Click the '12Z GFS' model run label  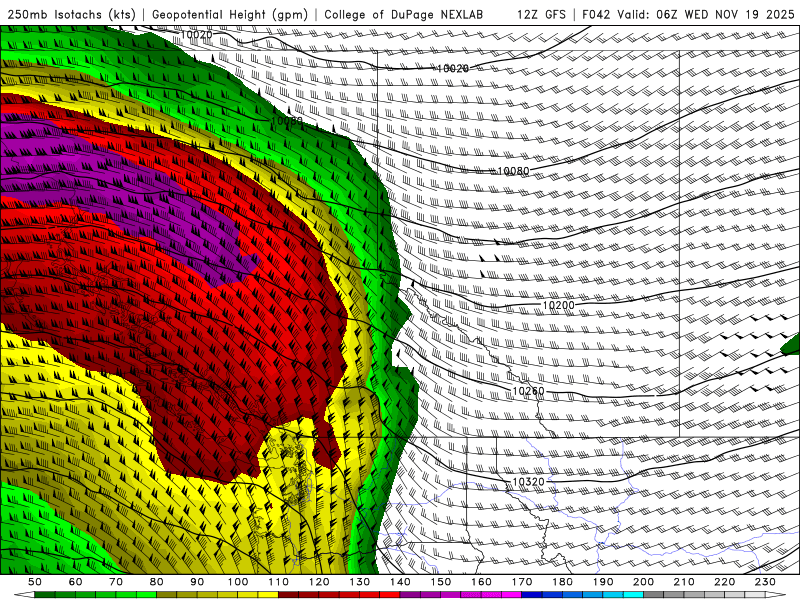(x=541, y=14)
